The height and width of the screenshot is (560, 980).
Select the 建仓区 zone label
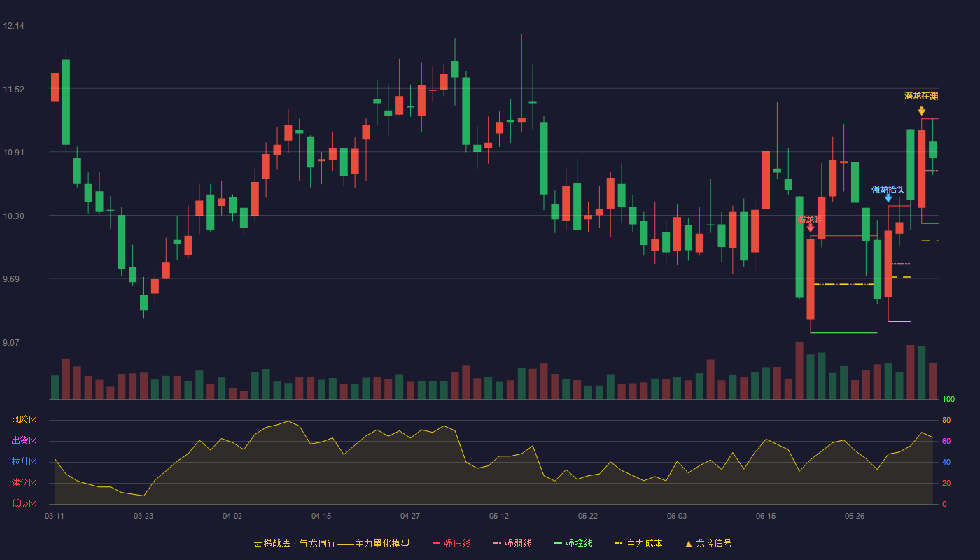point(24,483)
